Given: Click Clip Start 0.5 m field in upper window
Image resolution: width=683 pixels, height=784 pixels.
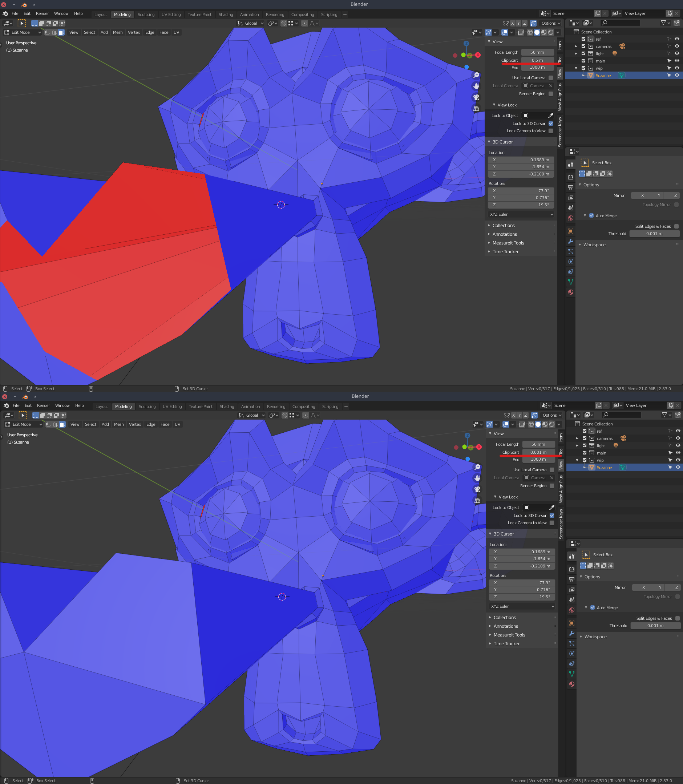Looking at the screenshot, I should [537, 60].
